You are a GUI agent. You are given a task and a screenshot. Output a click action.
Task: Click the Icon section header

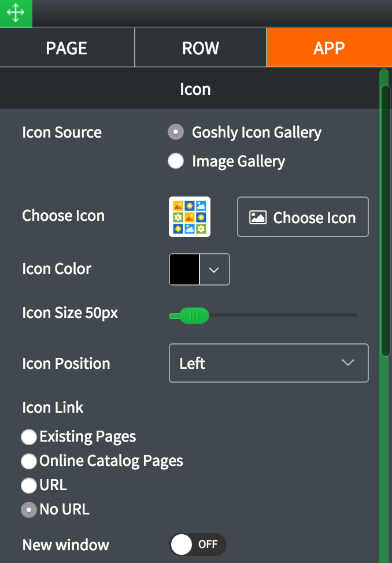point(195,90)
